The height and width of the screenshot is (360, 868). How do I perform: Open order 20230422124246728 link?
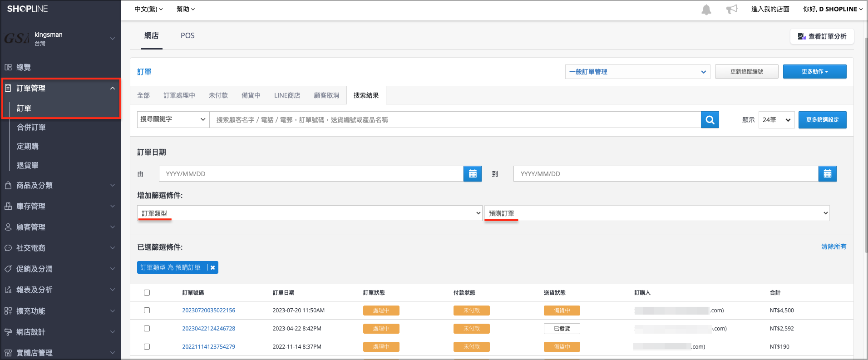pos(208,328)
